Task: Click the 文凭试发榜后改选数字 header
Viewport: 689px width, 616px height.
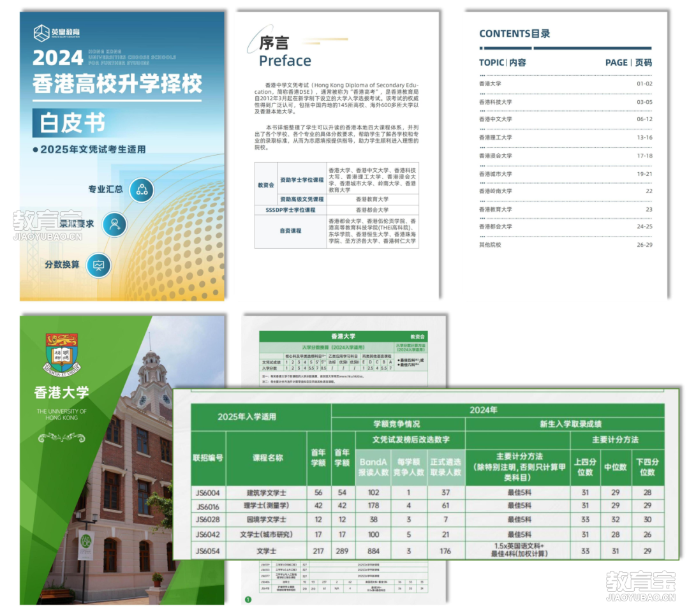Action: click(411, 439)
